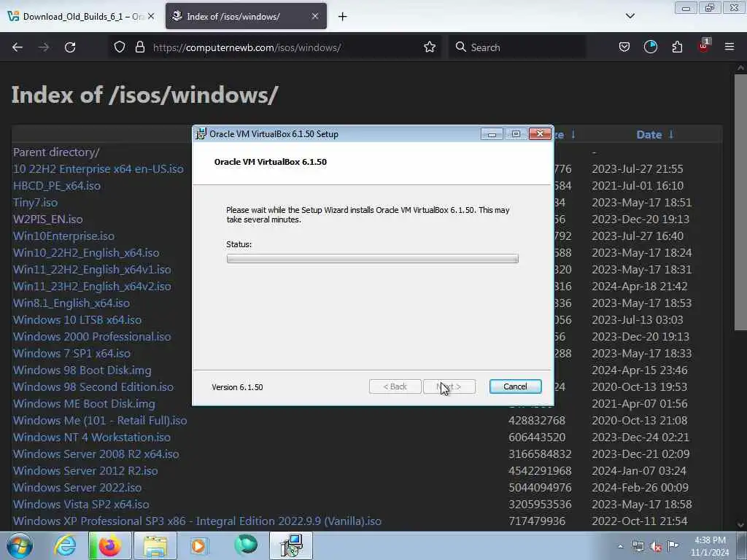Download Windows Server 2022.iso
The height and width of the screenshot is (560, 747).
pos(77,487)
